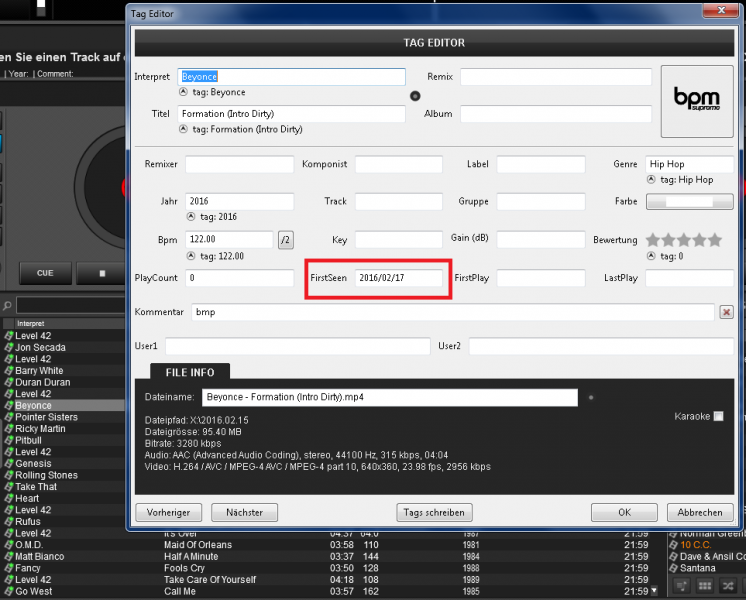Image resolution: width=746 pixels, height=600 pixels.
Task: Clear the Kommentar field with the X icon
Action: click(x=726, y=312)
